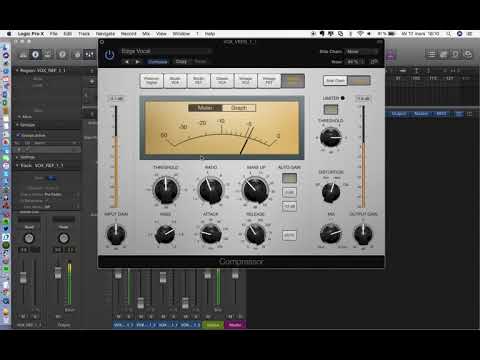Open the Track menu
The width and height of the screenshot is (480, 360).
coord(84,34)
